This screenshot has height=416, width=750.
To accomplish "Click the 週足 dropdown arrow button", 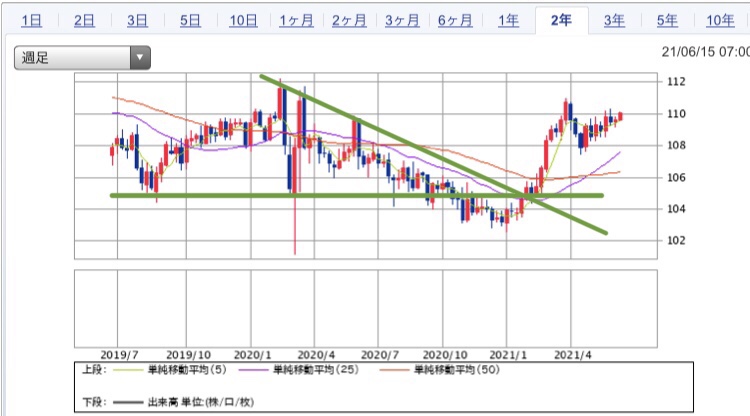I will (x=140, y=58).
